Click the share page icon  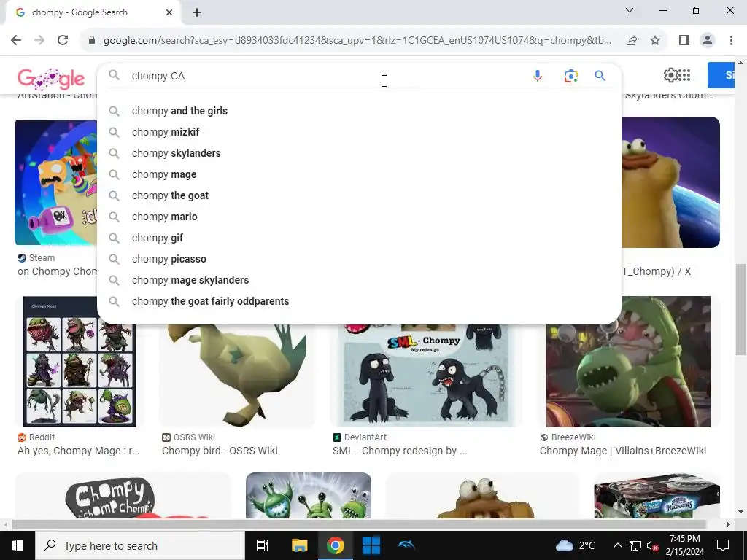click(x=632, y=41)
